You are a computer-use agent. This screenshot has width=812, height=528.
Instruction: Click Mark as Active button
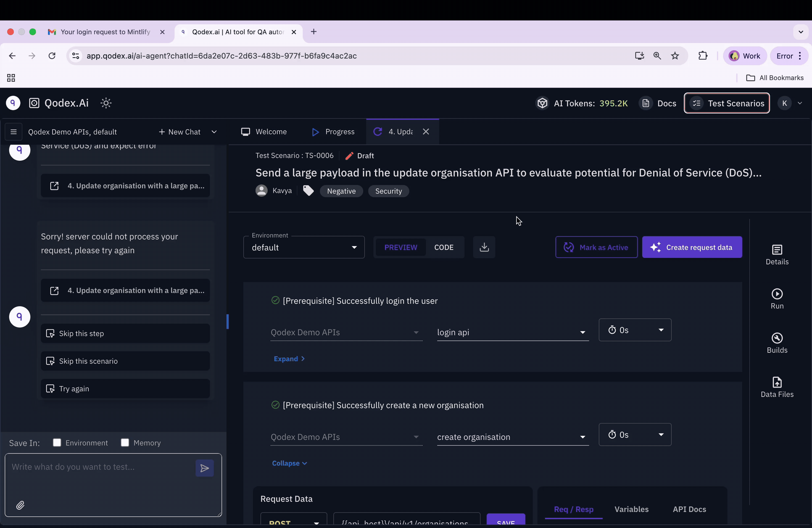click(x=596, y=247)
